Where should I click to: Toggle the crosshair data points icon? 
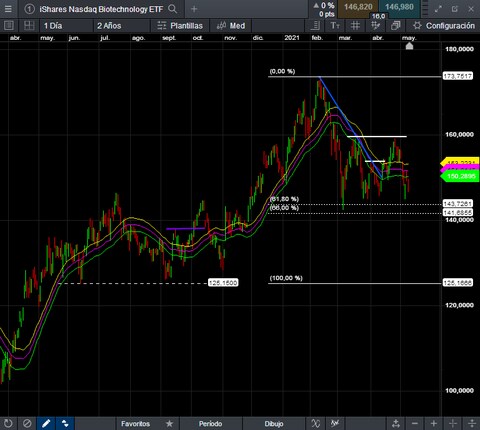376,26
